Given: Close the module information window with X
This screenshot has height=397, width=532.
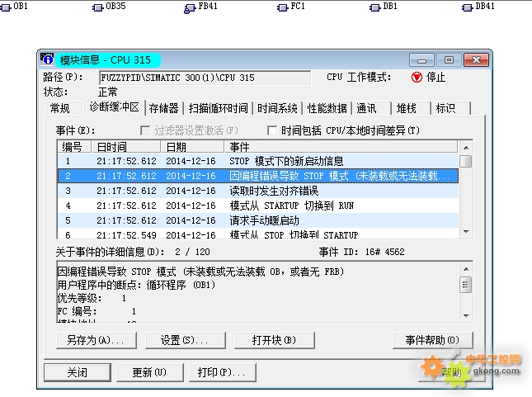Looking at the screenshot, I should [x=477, y=60].
